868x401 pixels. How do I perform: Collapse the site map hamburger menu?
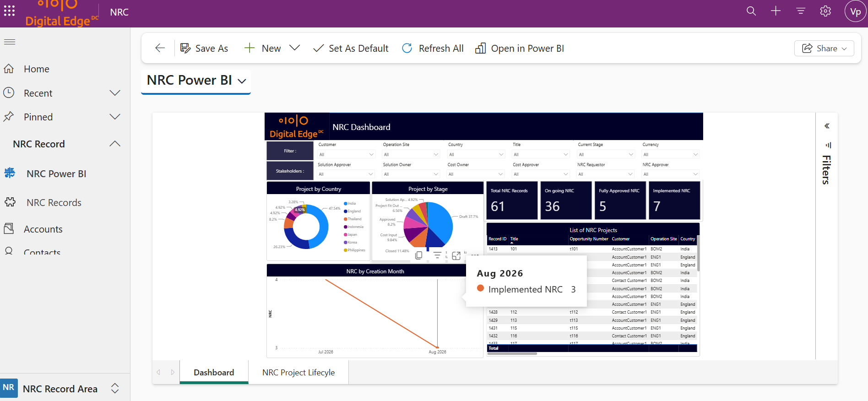click(x=10, y=42)
